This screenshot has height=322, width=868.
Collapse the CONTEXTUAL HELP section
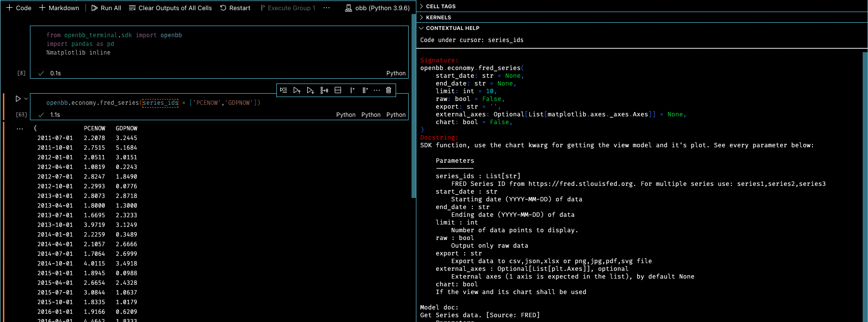449,28
